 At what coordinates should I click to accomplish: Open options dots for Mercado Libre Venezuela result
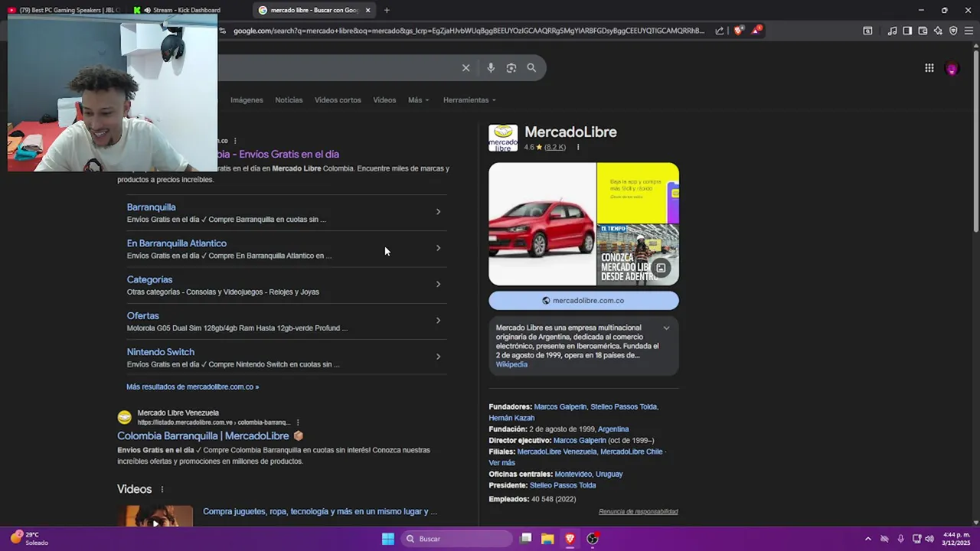(x=298, y=422)
